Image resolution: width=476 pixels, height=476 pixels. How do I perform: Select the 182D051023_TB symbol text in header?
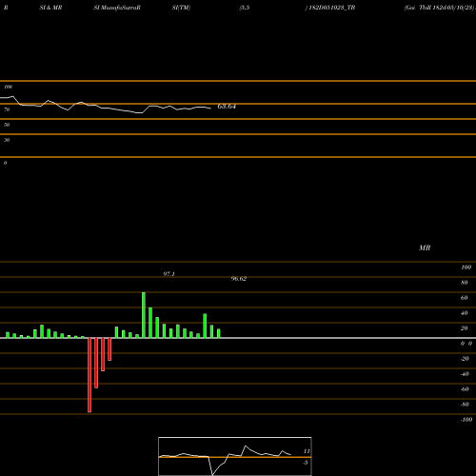332,8
